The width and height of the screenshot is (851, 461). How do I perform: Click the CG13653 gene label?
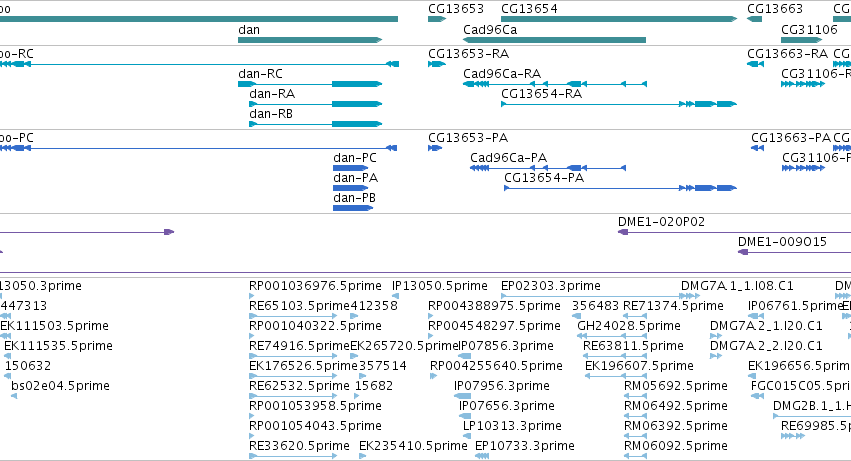click(x=455, y=9)
